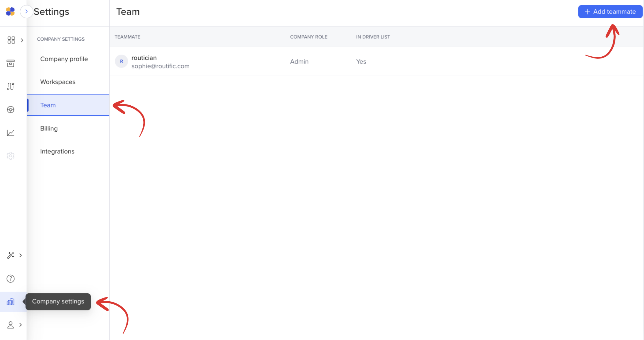The width and height of the screenshot is (644, 340).
Task: Open the live tracking steering wheel icon
Action: pos(11,110)
